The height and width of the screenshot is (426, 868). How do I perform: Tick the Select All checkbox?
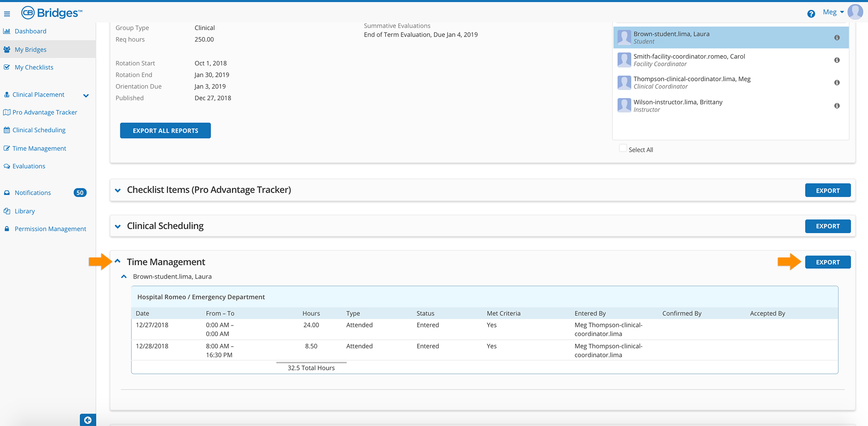[x=623, y=148]
